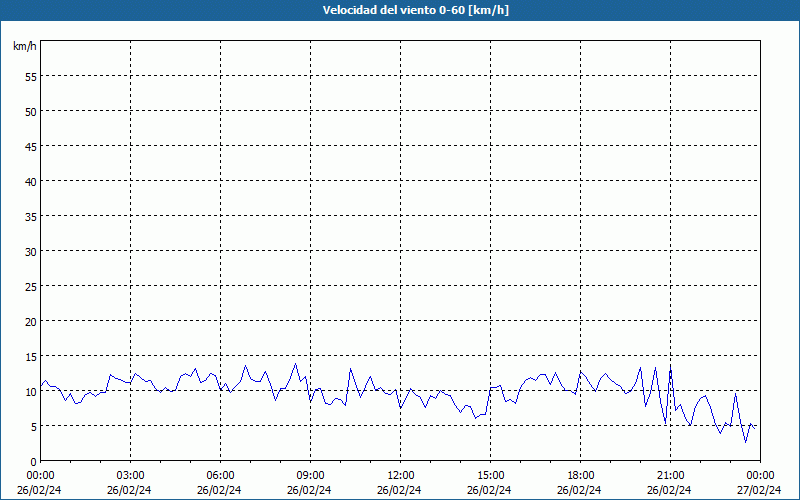The height and width of the screenshot is (500, 800).
Task: Click the '26/02/24' date under 21:00
Action: click(x=669, y=490)
